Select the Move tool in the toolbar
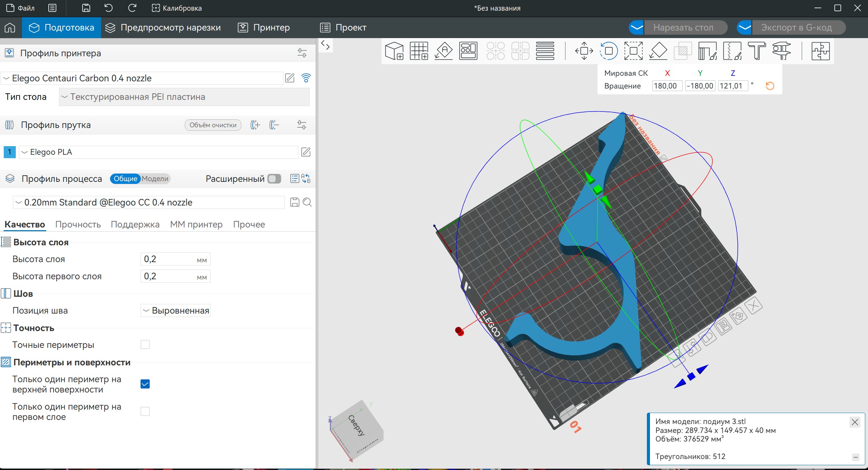The width and height of the screenshot is (868, 470). 584,51
